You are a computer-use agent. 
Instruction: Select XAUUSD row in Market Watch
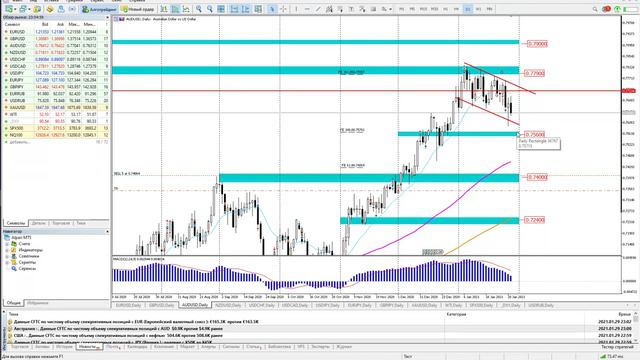56,107
